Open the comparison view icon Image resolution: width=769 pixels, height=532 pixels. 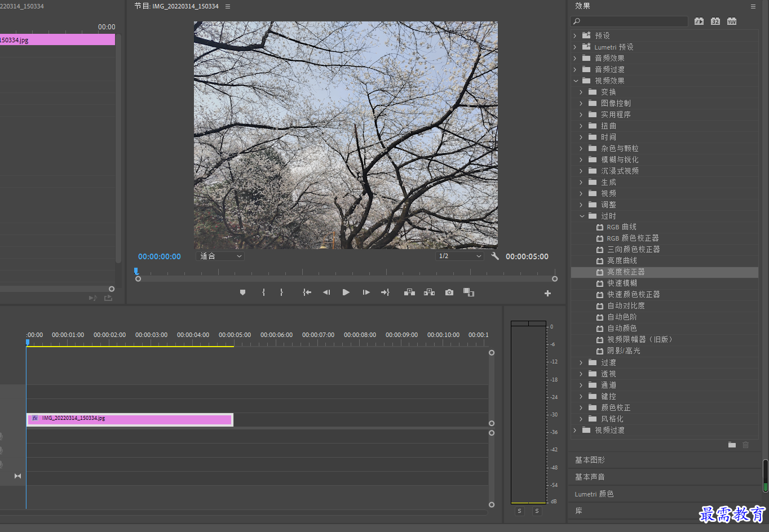pos(469,292)
